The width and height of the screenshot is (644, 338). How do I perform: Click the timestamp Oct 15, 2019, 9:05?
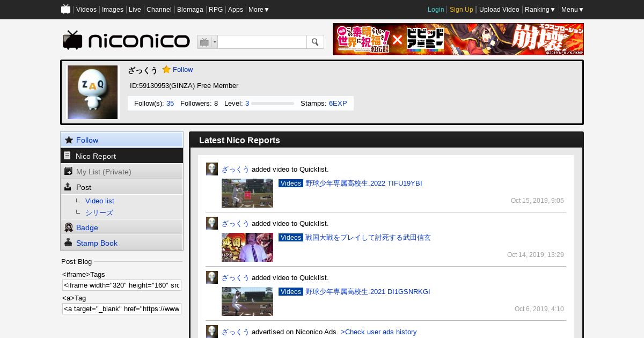537,201
